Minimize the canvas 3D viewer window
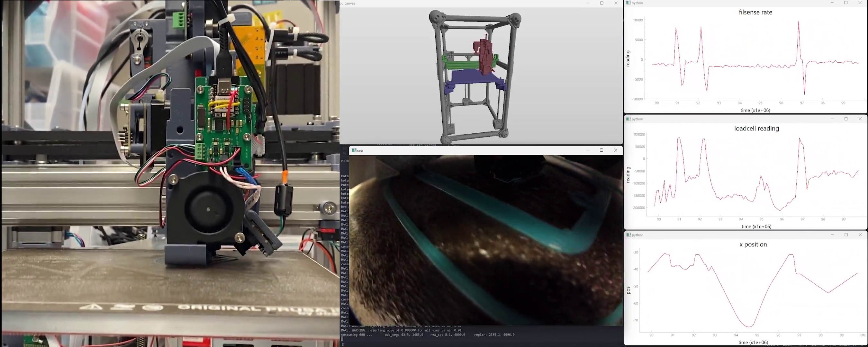Image resolution: width=868 pixels, height=347 pixels. (588, 3)
